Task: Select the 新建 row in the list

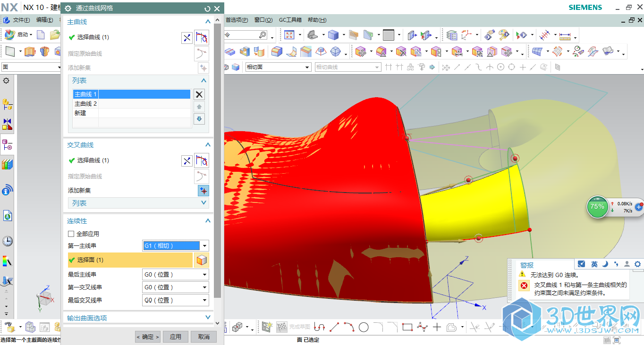Action: [x=132, y=113]
